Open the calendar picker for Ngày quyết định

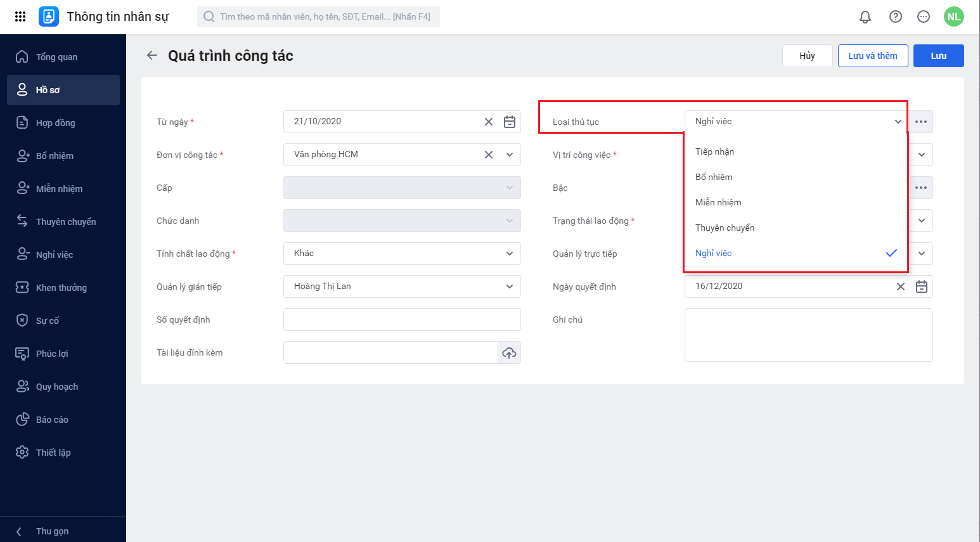(922, 287)
